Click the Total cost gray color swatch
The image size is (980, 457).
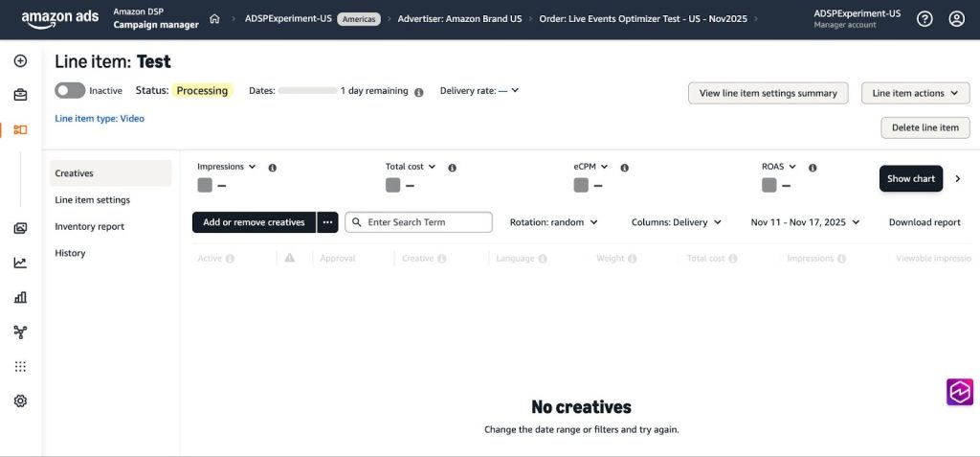coord(392,185)
